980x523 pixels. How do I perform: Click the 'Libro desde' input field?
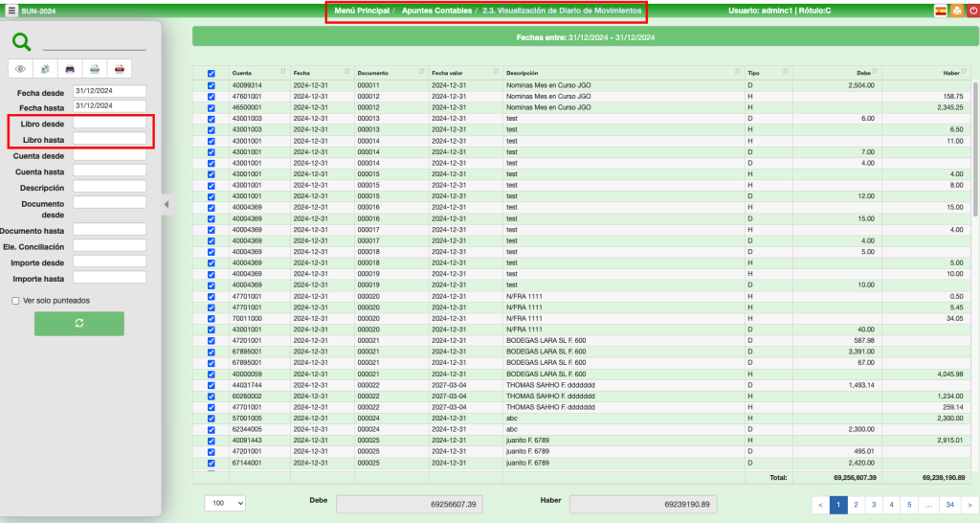(109, 124)
